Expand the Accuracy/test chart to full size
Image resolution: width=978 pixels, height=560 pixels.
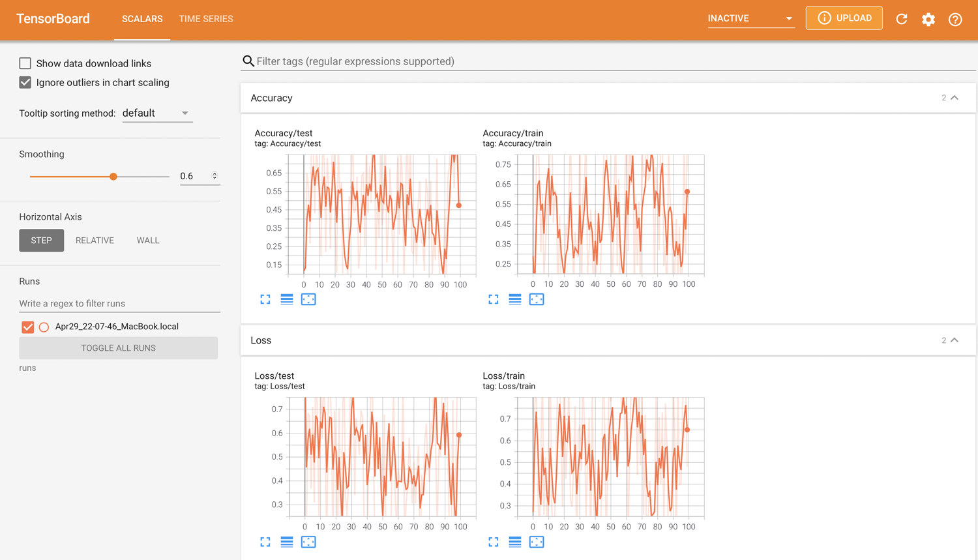click(x=265, y=299)
